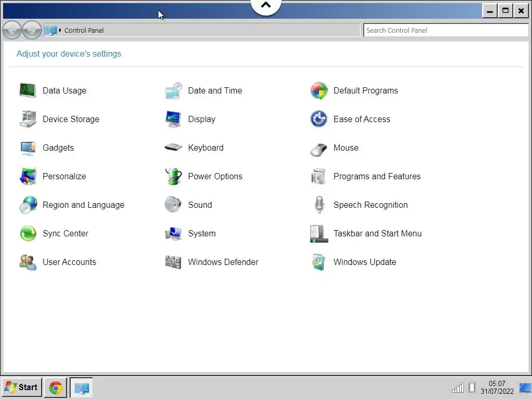Click the Control Panel taskbar button
The width and height of the screenshot is (532, 399).
pos(82,388)
